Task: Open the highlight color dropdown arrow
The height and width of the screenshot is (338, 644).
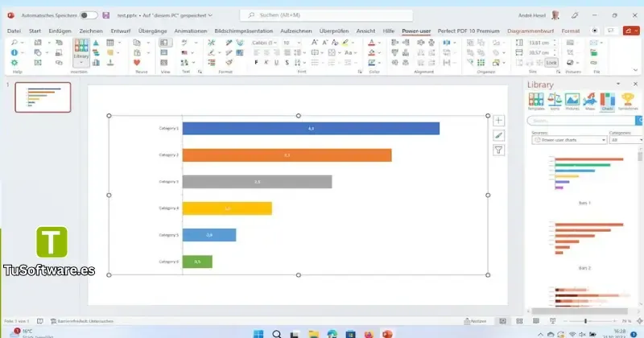Action: (353, 43)
